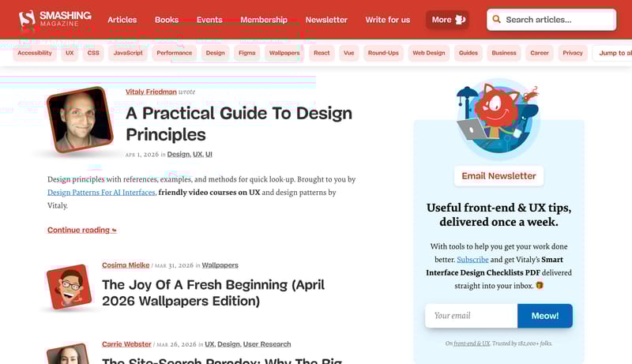
Task: Open the Wallpapers tag beside Mar 31 date
Action: tap(220, 265)
